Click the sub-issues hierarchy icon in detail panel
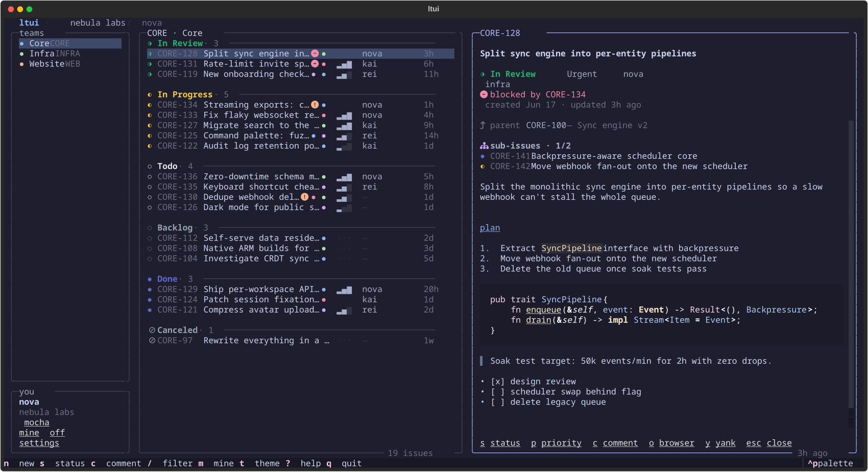868x472 pixels. click(x=484, y=146)
